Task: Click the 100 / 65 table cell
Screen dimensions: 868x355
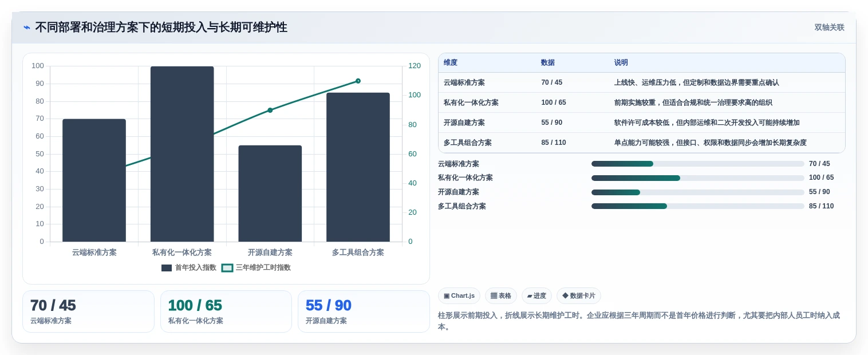Action: tap(554, 102)
